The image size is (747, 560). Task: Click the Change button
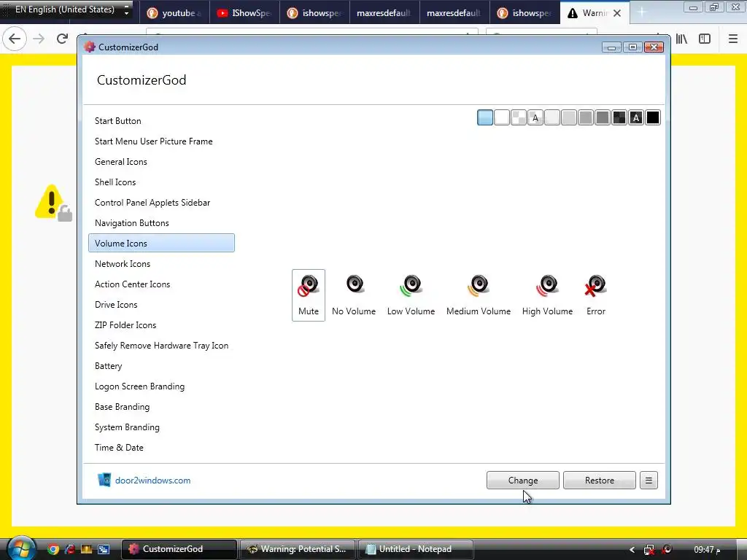pos(522,480)
